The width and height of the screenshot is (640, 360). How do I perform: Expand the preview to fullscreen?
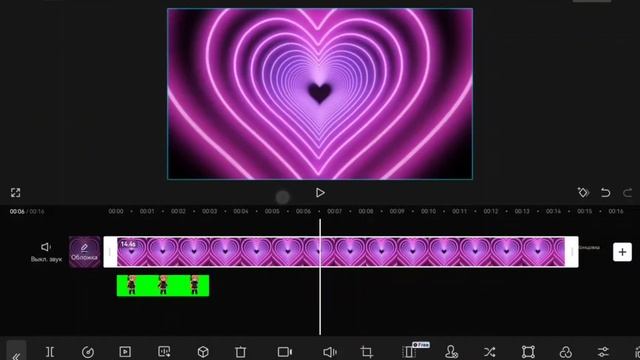pos(16,193)
